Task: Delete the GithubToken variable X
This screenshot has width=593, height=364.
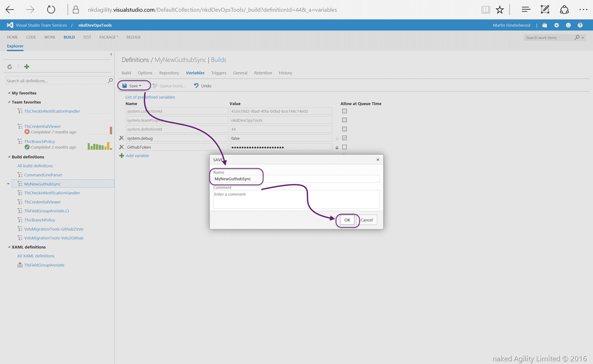Action: tap(121, 147)
